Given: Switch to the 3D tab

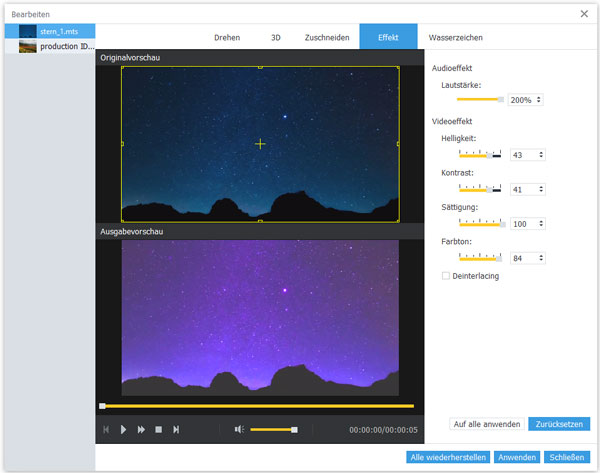Looking at the screenshot, I should tap(276, 38).
